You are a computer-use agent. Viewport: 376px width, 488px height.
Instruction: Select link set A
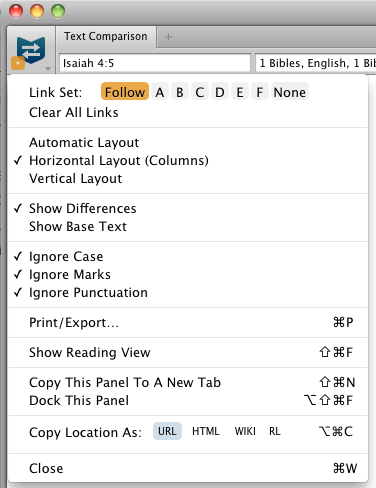click(160, 92)
